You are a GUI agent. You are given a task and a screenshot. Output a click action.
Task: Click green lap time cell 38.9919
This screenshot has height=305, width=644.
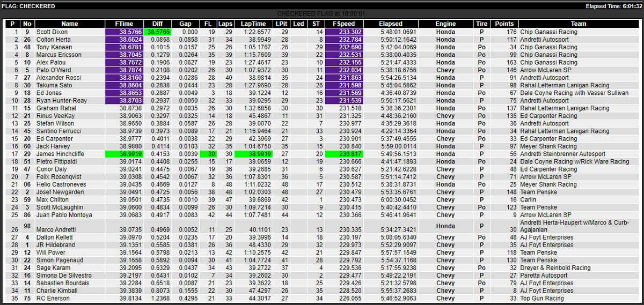253,154
